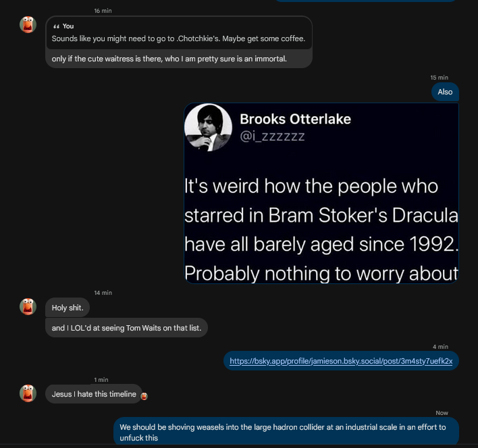Click the "cute waitress" reply text
The width and height of the screenshot is (478, 448).
tap(169, 59)
